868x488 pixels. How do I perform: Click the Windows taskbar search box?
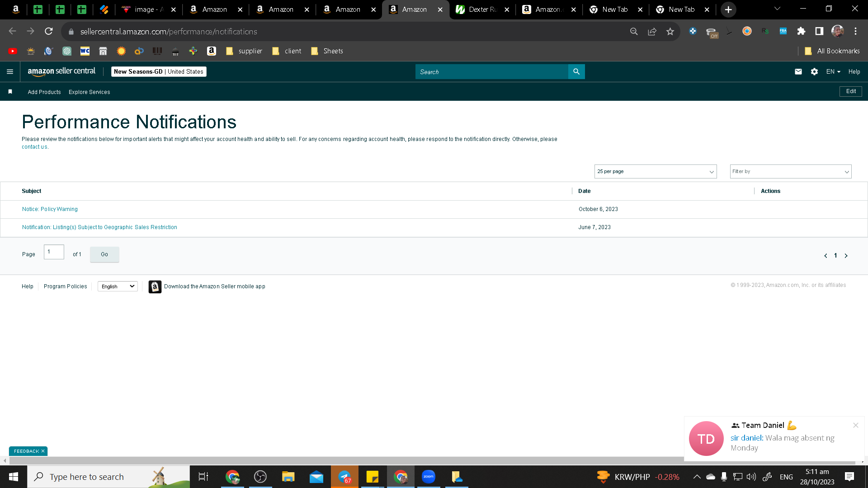pyautogui.click(x=108, y=477)
